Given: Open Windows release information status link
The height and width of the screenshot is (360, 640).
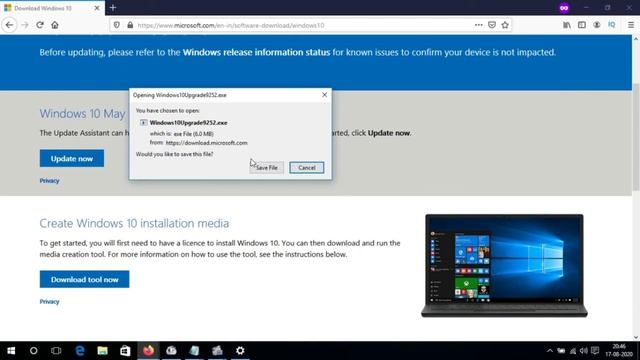Looking at the screenshot, I should [x=256, y=52].
